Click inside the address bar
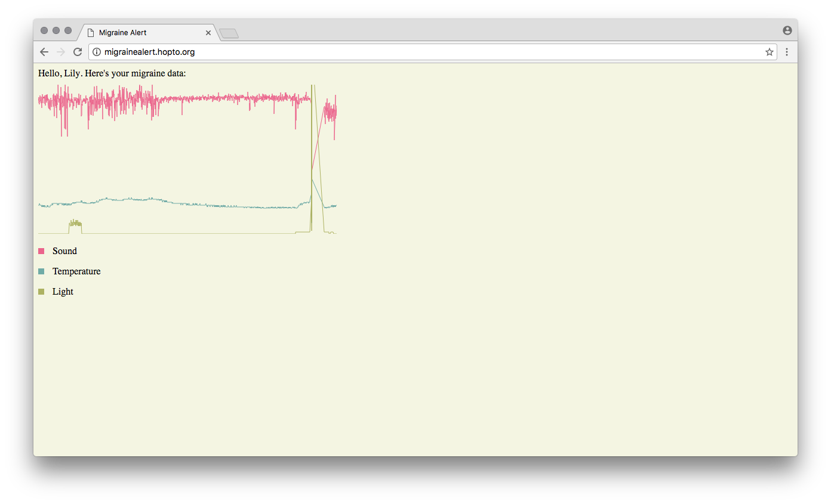The height and width of the screenshot is (504, 831). click(x=358, y=52)
